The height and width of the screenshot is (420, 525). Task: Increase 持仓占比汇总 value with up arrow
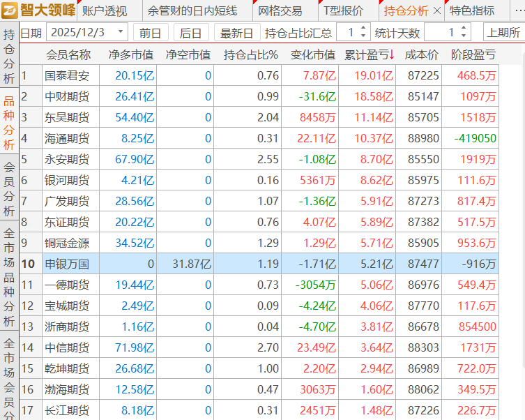pos(363,28)
